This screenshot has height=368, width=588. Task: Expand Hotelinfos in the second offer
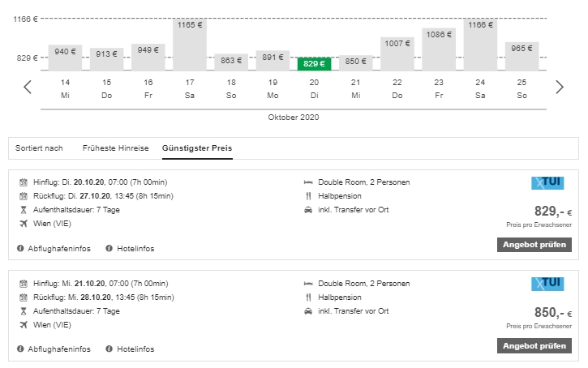135,349
